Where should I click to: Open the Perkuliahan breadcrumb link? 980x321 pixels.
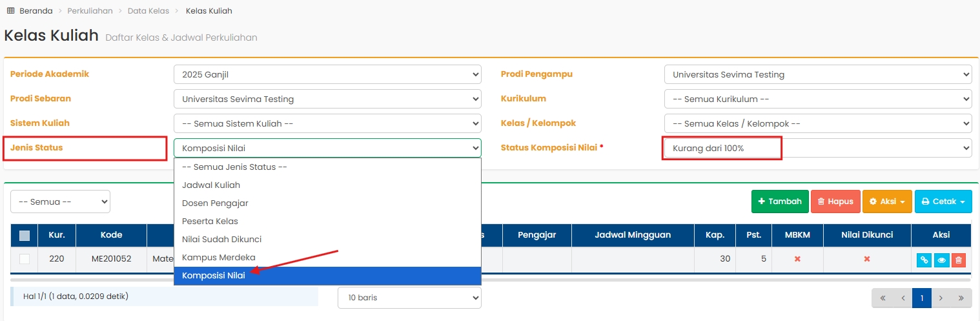(90, 11)
